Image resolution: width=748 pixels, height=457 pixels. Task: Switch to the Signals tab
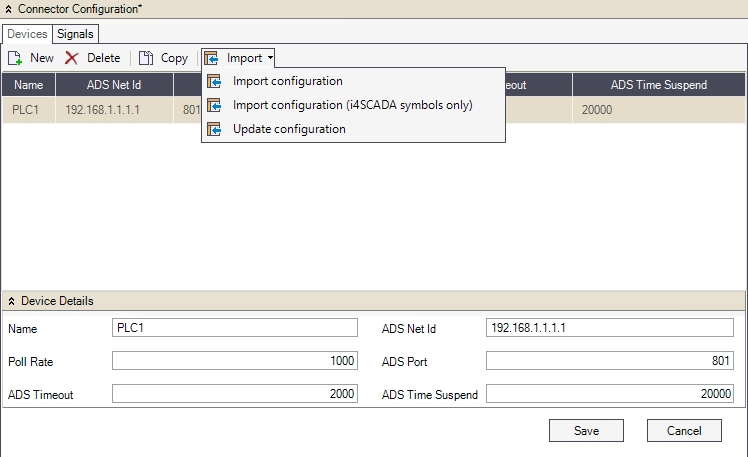coord(75,34)
